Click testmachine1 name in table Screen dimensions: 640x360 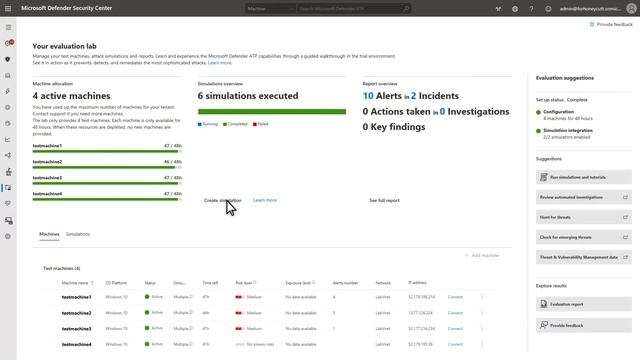(x=76, y=297)
